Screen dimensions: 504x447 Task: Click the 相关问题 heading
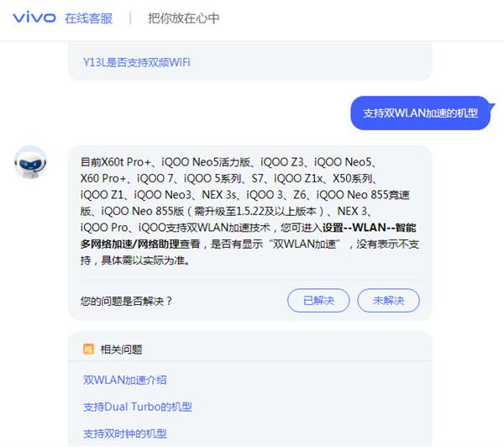click(121, 350)
